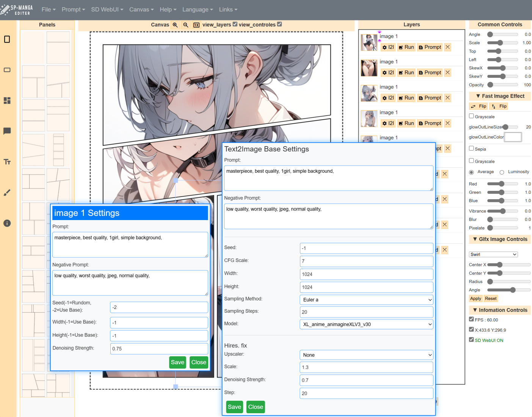Open the speech bubble sidebar tool
The image size is (532, 417).
point(7,131)
